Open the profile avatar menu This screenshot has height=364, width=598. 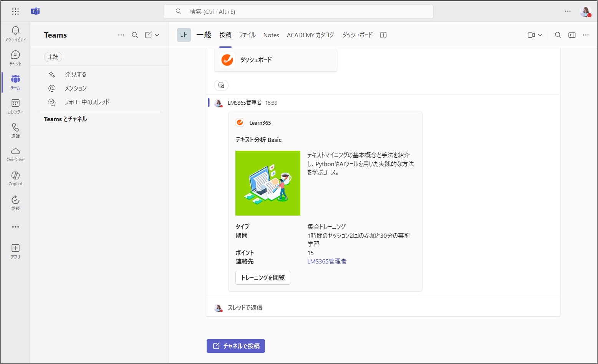585,12
